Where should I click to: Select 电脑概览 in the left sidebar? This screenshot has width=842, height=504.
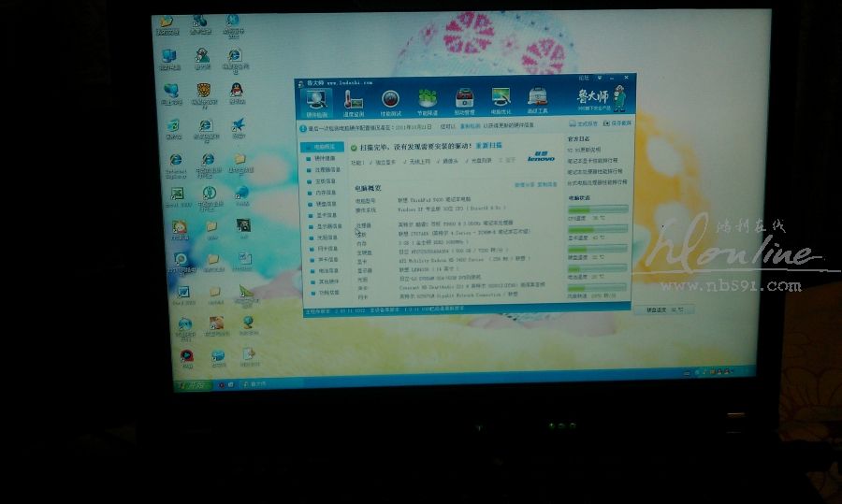click(x=323, y=148)
